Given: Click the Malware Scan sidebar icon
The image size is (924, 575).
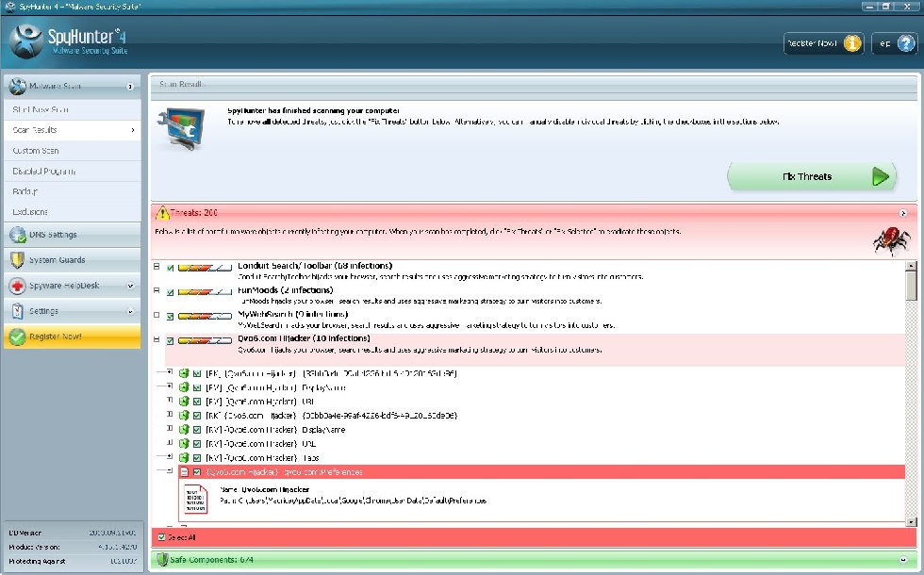Looking at the screenshot, I should [x=18, y=86].
